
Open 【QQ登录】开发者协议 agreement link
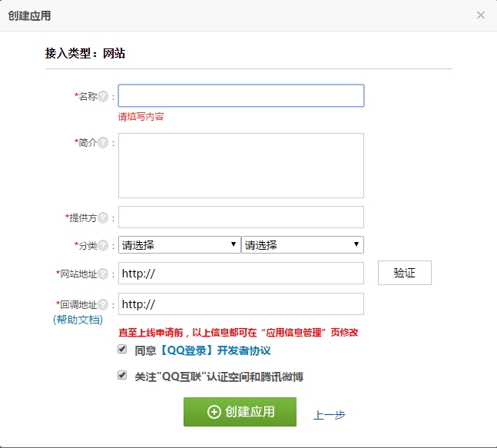(x=214, y=350)
